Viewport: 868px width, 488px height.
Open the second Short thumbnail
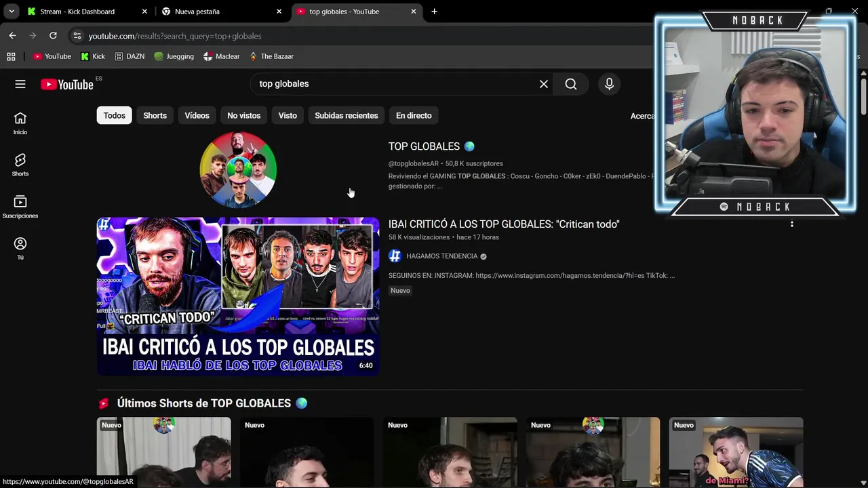(307, 452)
